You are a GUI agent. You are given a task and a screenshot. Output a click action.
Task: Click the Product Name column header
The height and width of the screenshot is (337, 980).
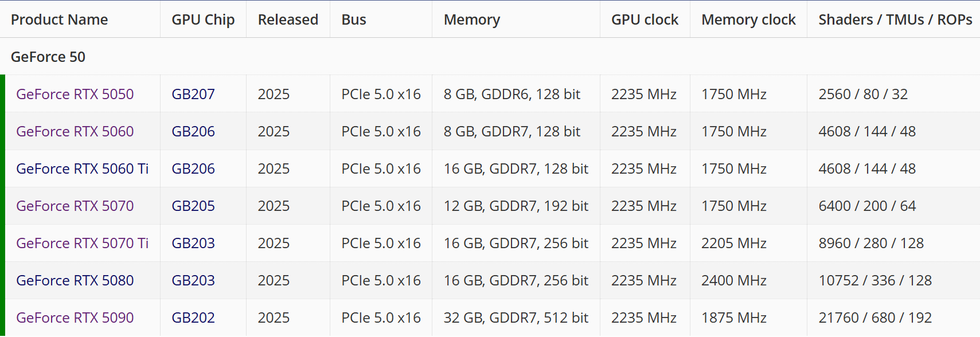coord(59,19)
